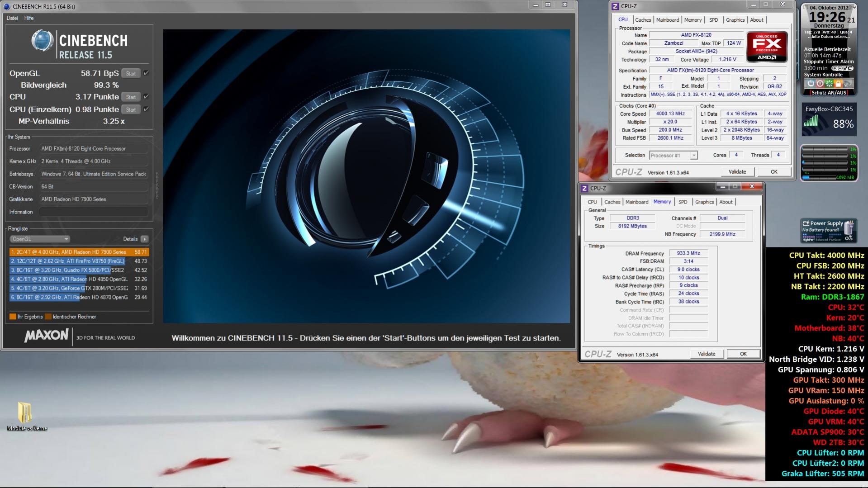The height and width of the screenshot is (488, 868).
Task: Select ranking entry ATI Radeon HD 4870
Action: [79, 297]
